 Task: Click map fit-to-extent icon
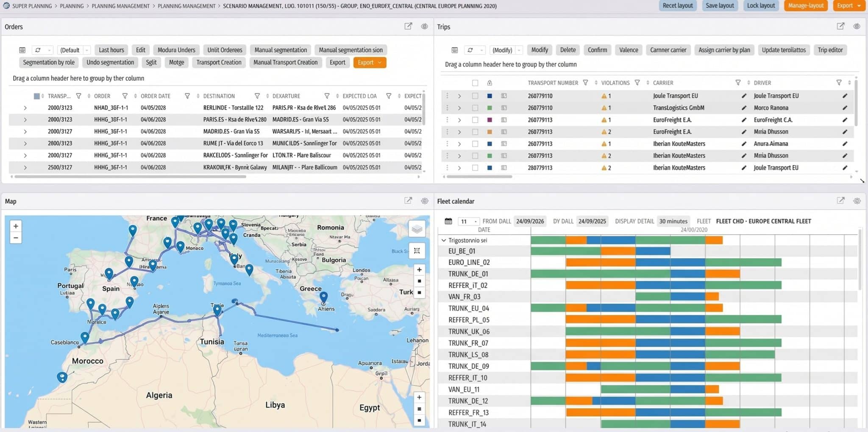coord(417,251)
